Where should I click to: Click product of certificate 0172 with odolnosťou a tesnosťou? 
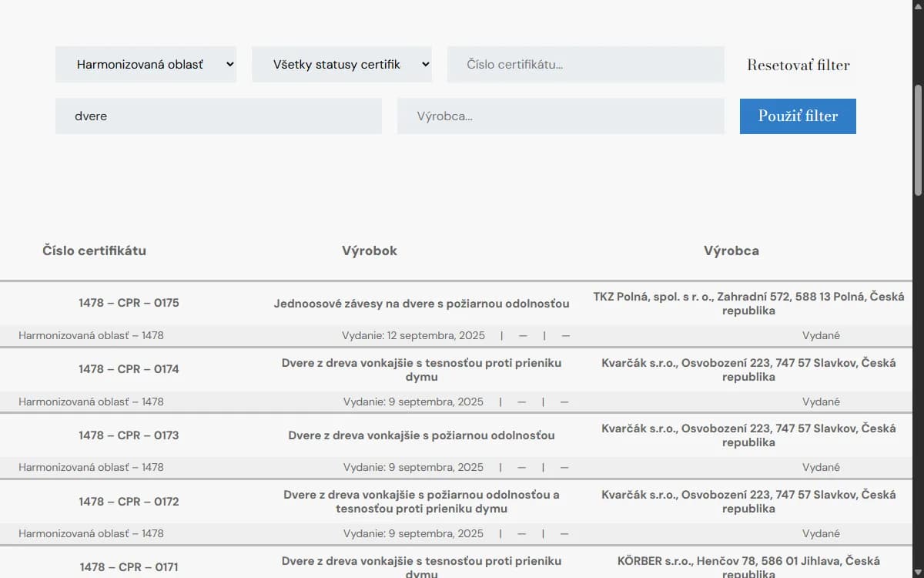click(421, 502)
